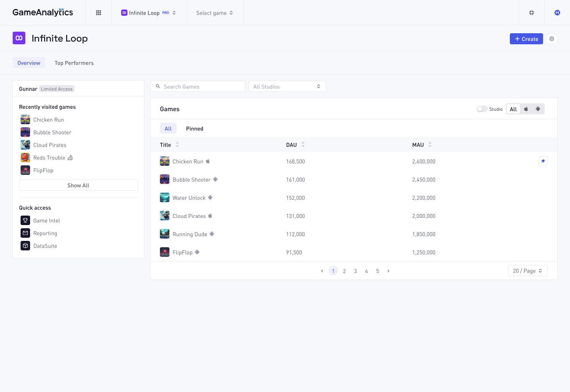This screenshot has width=570, height=392.
Task: Open Game Intel quick access link
Action: pos(47,221)
